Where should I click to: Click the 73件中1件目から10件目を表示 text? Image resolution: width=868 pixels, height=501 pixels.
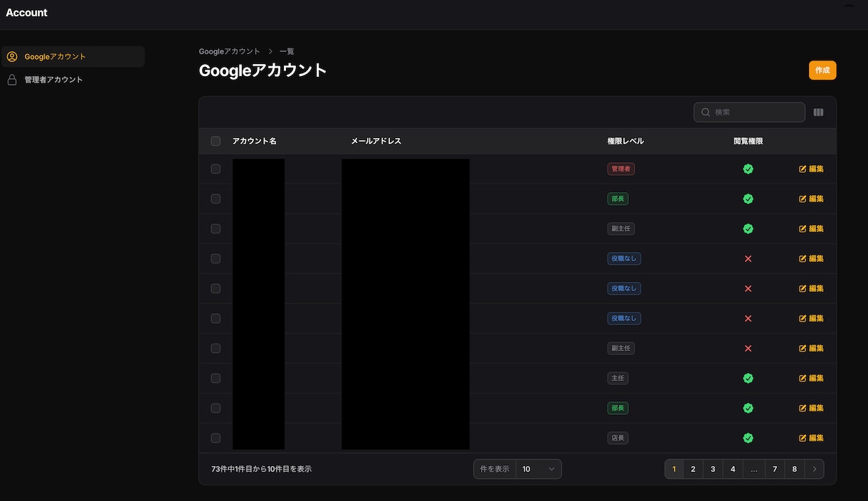tap(261, 469)
